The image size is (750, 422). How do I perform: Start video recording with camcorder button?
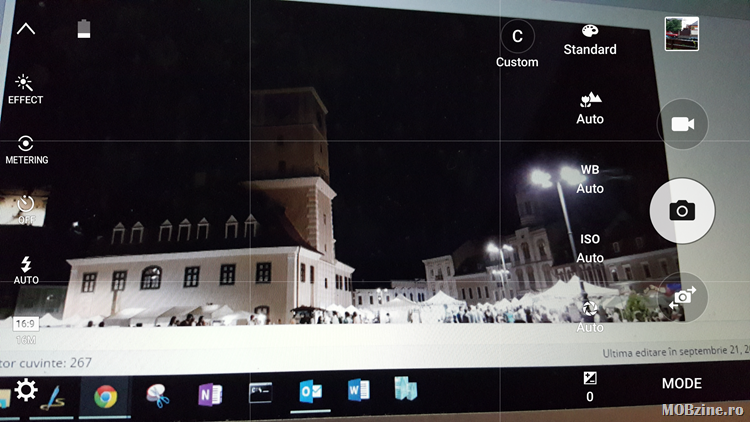pos(682,124)
